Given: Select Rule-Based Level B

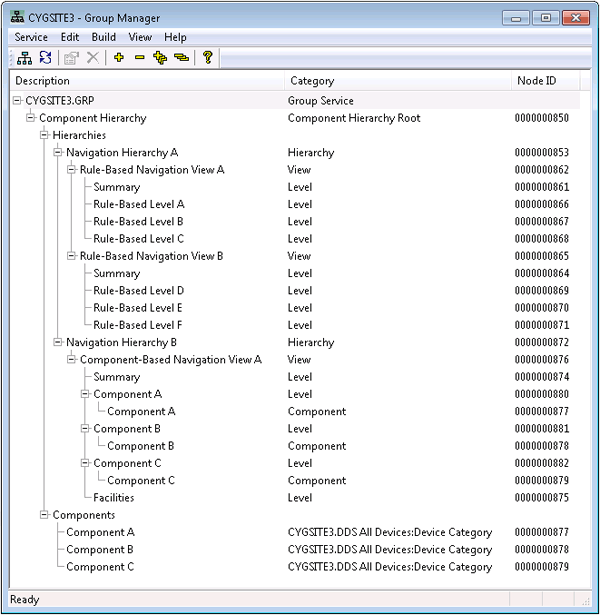Looking at the screenshot, I should tap(138, 222).
